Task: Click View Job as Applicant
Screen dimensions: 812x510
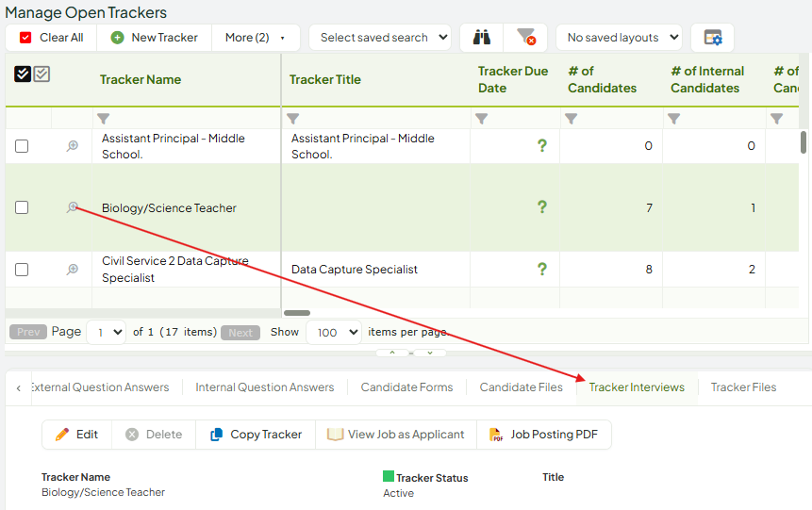Action: point(396,435)
